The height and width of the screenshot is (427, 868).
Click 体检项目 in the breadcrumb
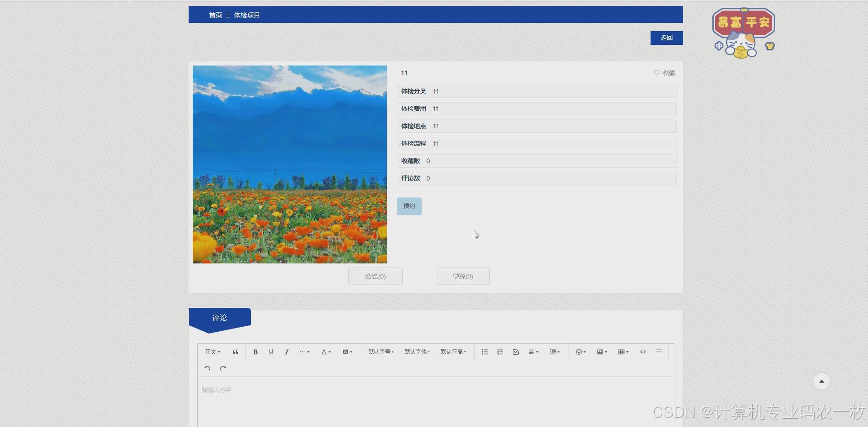coord(247,15)
